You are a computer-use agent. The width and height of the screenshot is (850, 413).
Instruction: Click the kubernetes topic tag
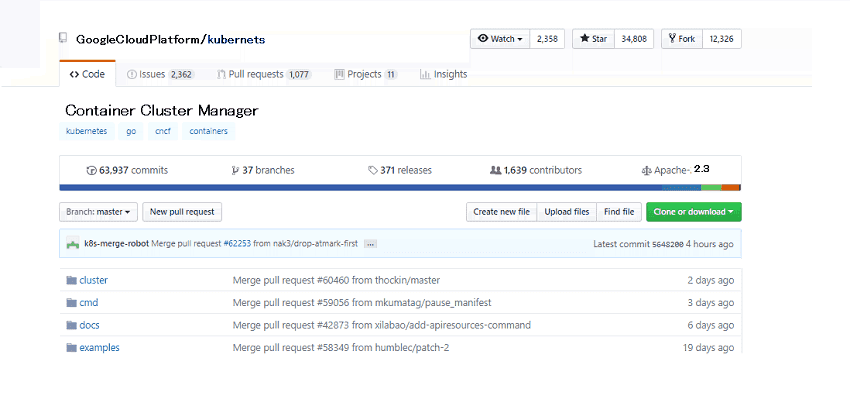[87, 131]
